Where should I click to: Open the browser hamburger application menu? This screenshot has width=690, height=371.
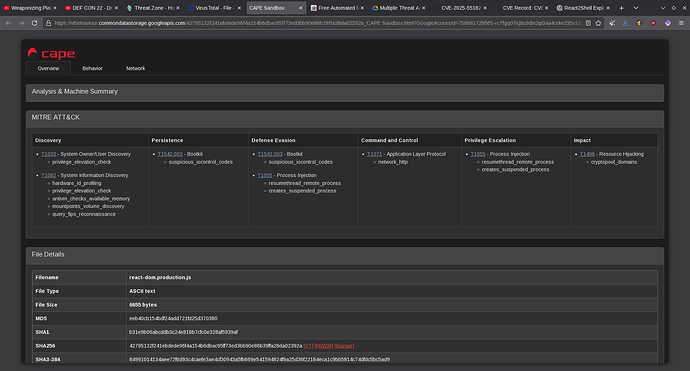[x=681, y=23]
